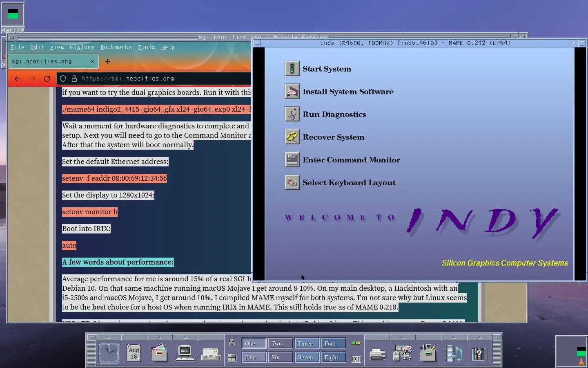588x368 pixels.
Task: Open the History menu in Firefox
Action: click(82, 47)
